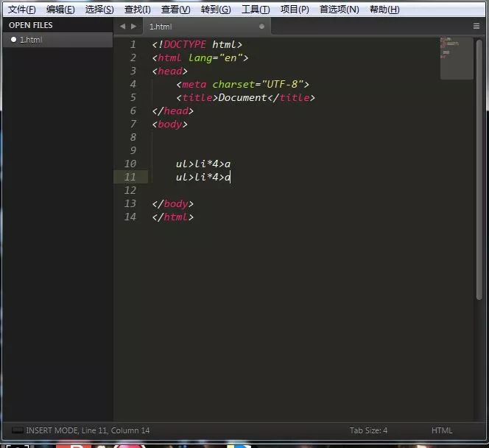This screenshot has height=448, width=489.
Task: Click line number 1 in the gutter
Action: point(133,45)
